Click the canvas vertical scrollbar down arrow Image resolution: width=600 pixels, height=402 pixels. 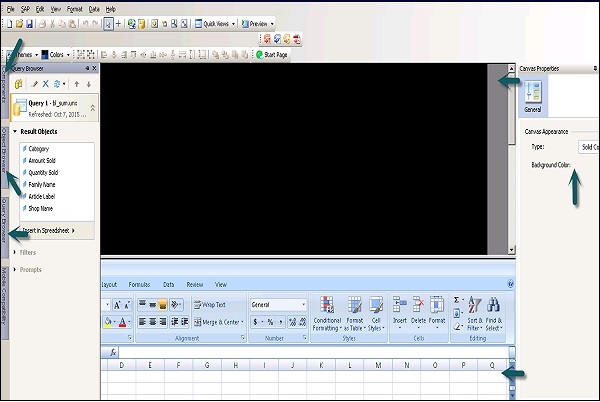click(x=511, y=250)
